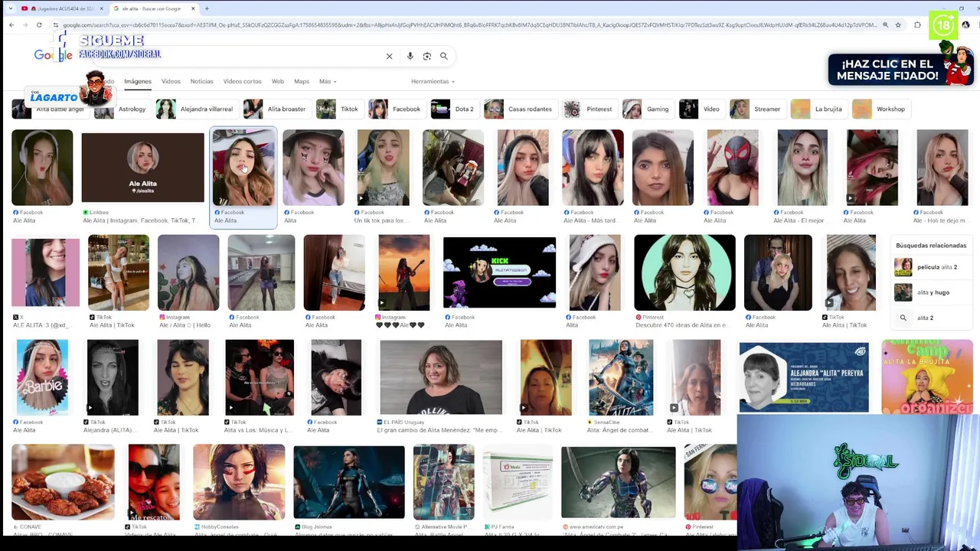The height and width of the screenshot is (551, 980).
Task: Start voice search with the microphone
Action: tap(410, 56)
